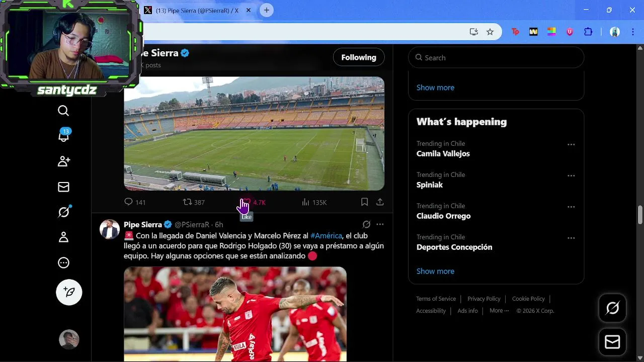Click Show more above What's happening
This screenshot has width=644, height=362.
pyautogui.click(x=435, y=87)
